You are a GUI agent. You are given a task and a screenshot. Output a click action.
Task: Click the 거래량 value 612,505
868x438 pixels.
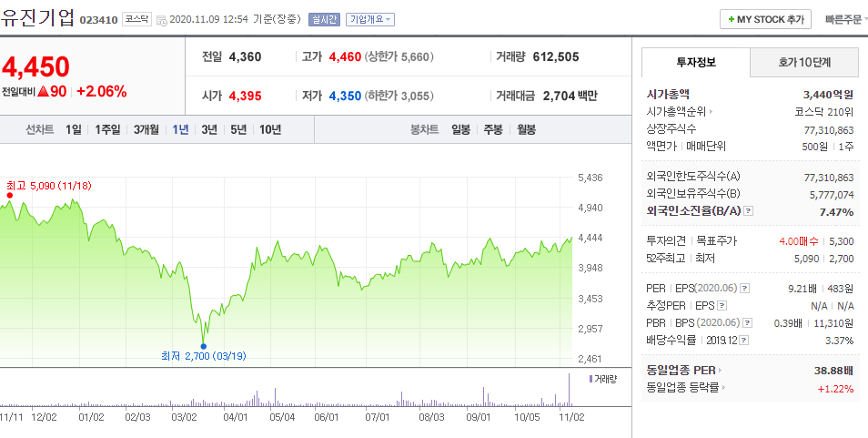pyautogui.click(x=556, y=56)
